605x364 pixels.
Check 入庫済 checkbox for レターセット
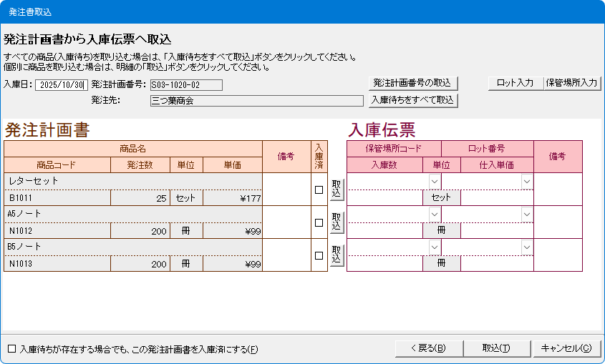(319, 190)
